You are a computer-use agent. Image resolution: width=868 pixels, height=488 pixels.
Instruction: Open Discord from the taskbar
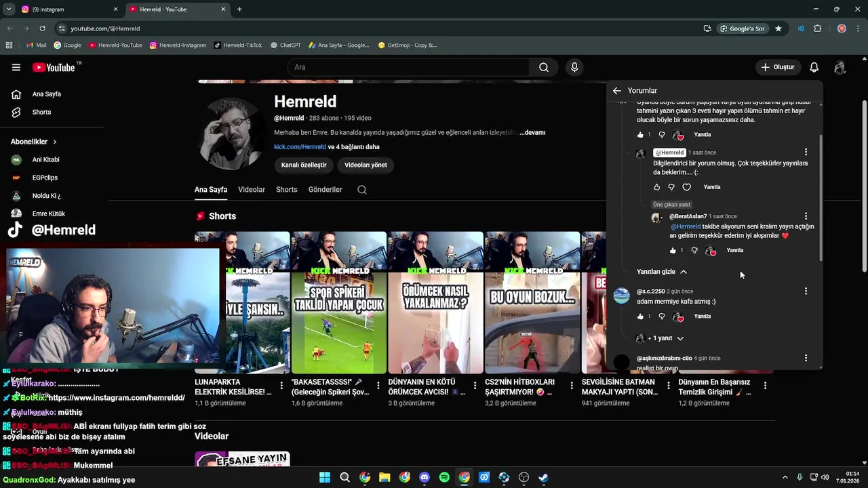click(x=425, y=477)
